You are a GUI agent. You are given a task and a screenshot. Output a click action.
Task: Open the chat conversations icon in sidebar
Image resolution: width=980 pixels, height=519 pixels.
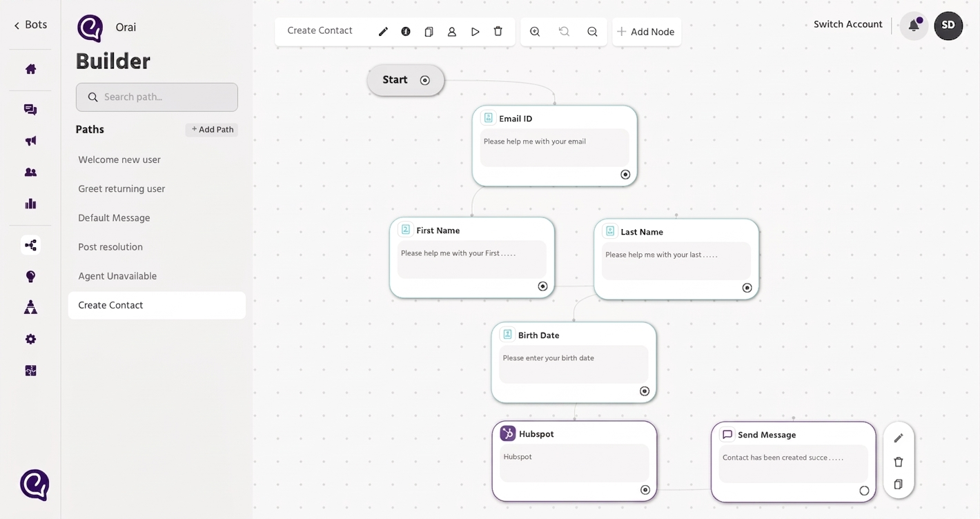click(x=30, y=110)
